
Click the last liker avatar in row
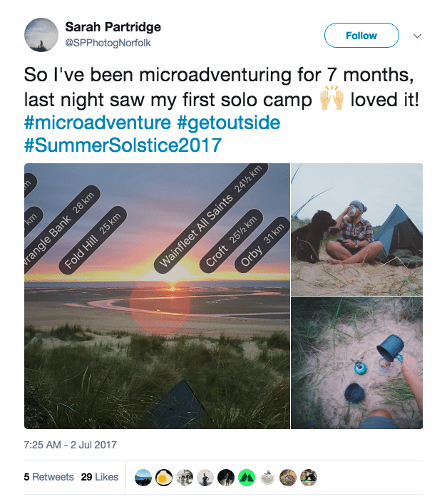point(309,477)
